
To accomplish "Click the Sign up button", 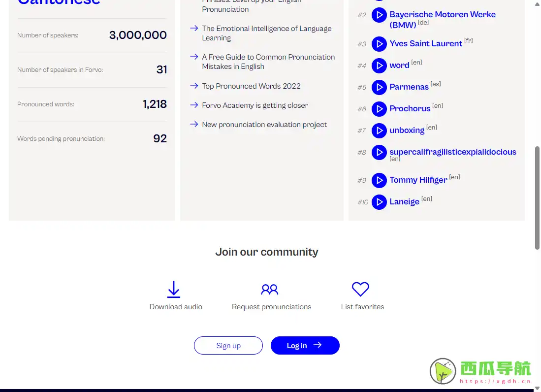I will (228, 345).
